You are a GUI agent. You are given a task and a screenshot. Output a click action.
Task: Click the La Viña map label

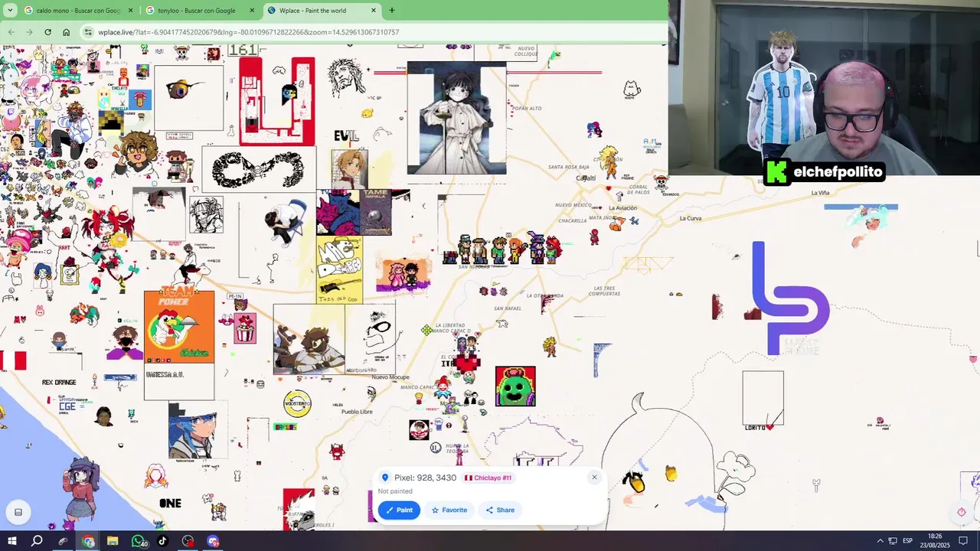tap(819, 193)
